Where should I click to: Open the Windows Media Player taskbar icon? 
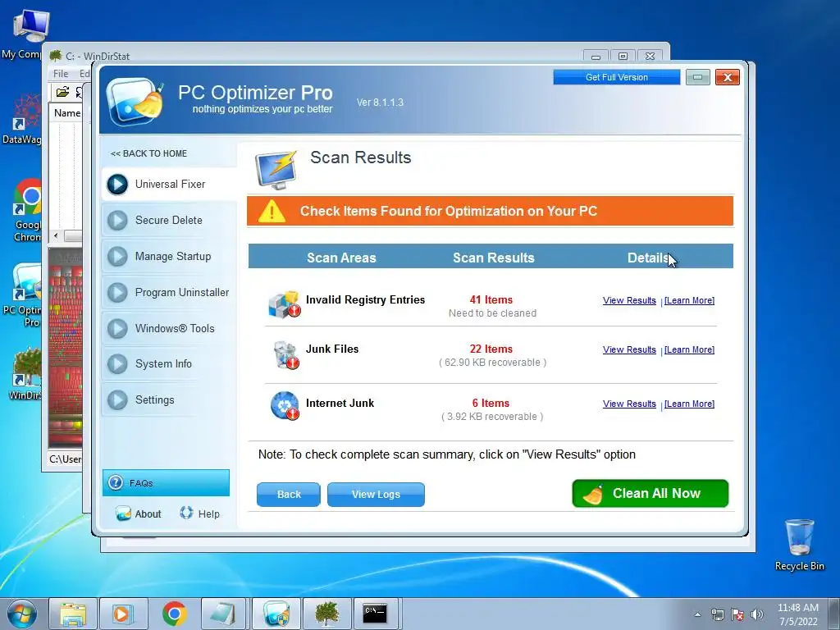(x=123, y=614)
